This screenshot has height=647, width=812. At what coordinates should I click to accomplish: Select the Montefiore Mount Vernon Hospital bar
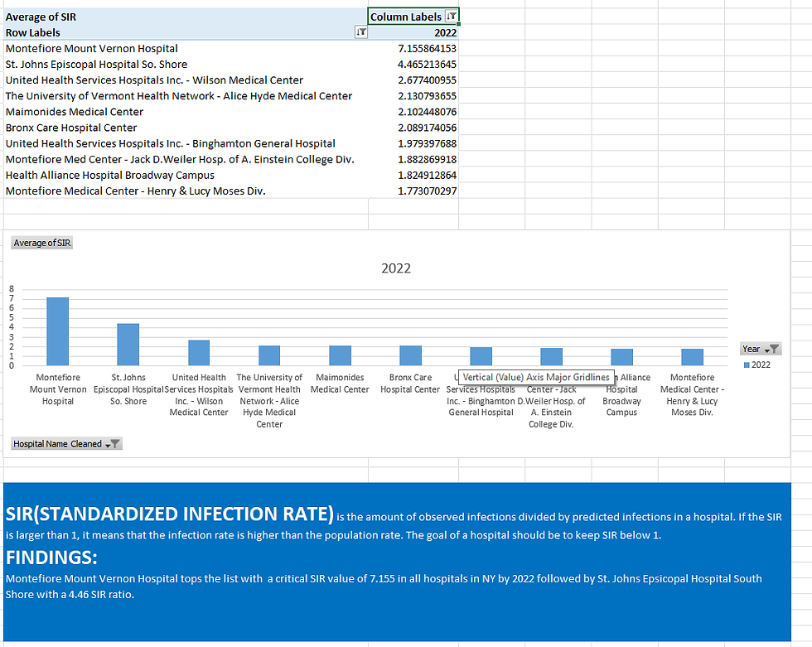click(57, 331)
